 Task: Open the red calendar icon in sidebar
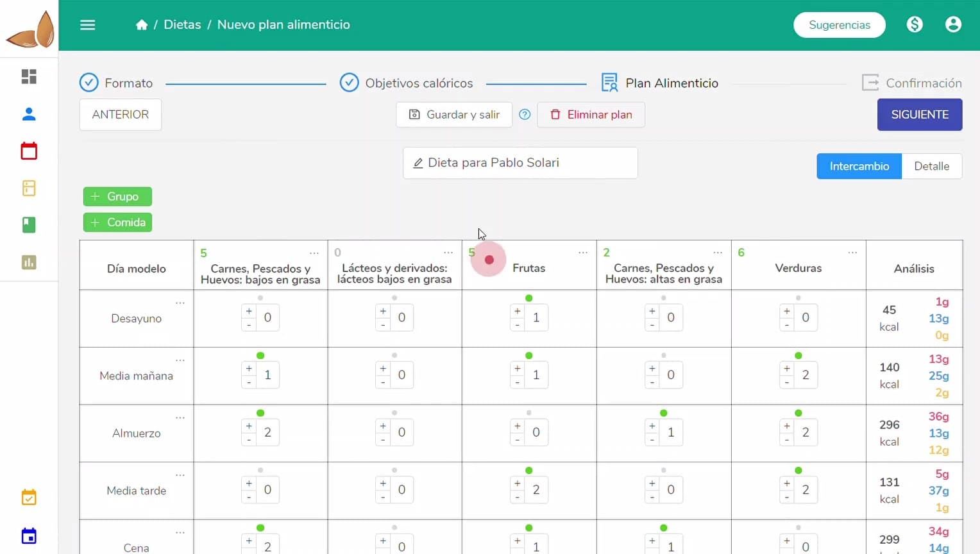29,151
